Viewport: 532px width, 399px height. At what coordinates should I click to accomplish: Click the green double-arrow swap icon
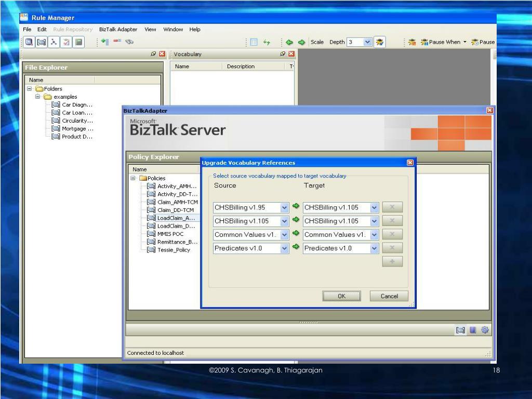tap(267, 42)
